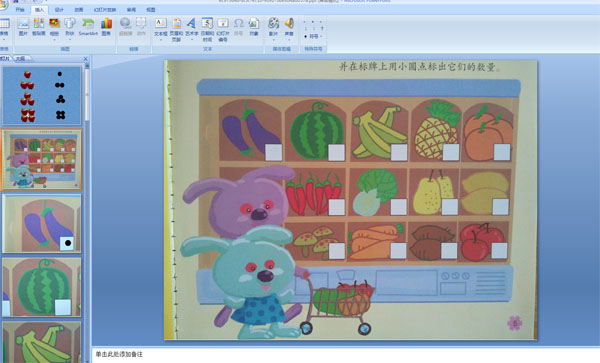Switch to the 幻灯片放映 ribbon tab
The image size is (600, 363).
click(x=105, y=10)
